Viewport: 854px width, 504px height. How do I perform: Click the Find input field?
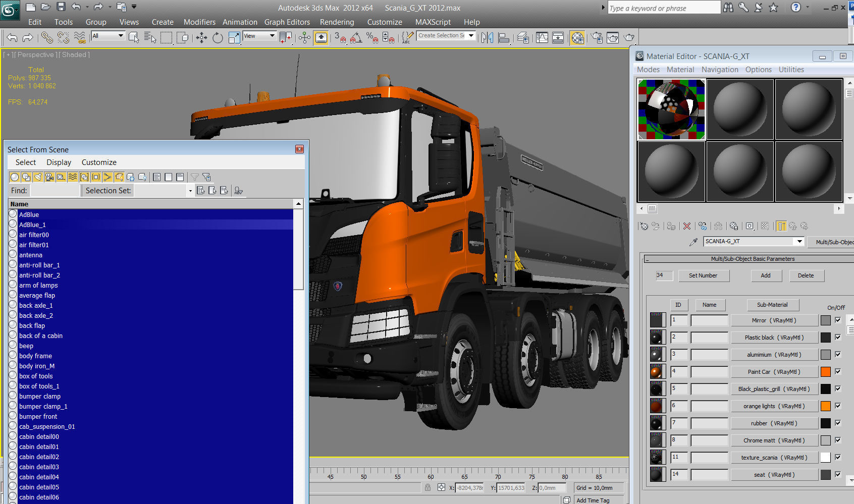click(x=55, y=191)
